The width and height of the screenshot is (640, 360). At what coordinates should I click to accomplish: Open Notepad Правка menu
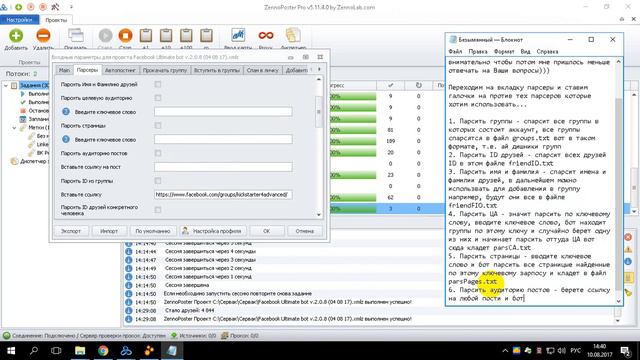(478, 51)
